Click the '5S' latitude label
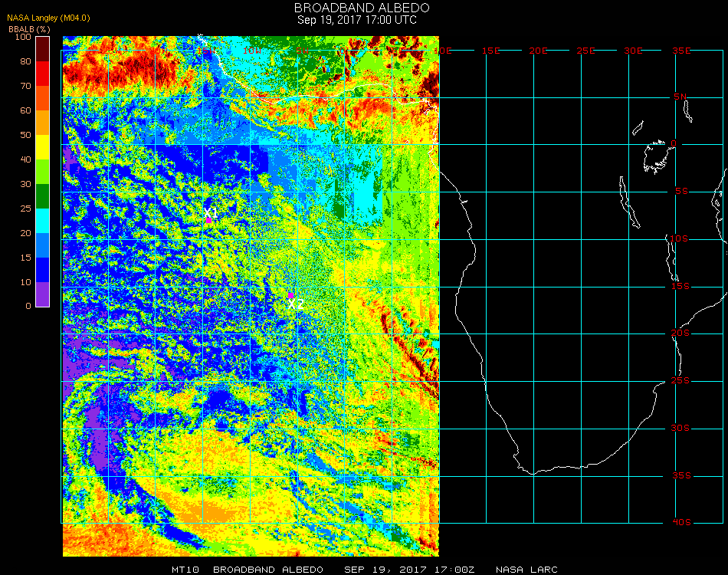The width and height of the screenshot is (728, 575). point(681,192)
